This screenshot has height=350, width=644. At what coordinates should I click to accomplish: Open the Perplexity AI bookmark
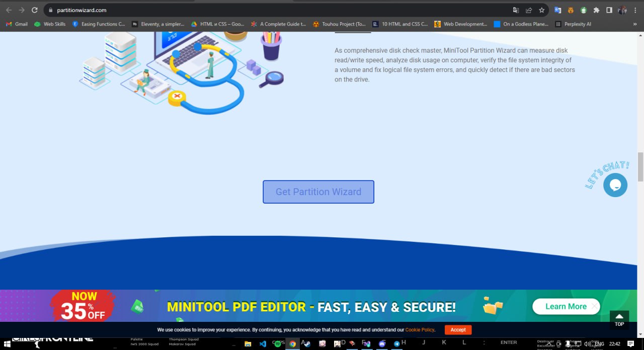point(573,24)
